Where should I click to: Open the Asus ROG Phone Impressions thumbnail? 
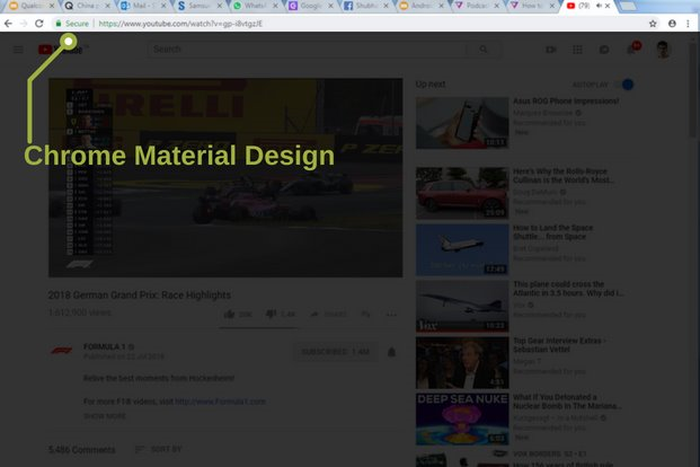[462, 123]
